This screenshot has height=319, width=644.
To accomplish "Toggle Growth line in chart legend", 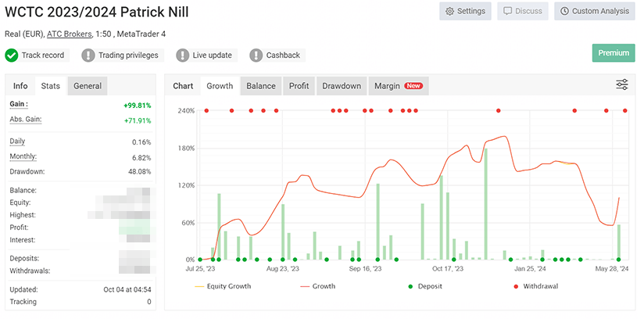I will click(x=317, y=286).
